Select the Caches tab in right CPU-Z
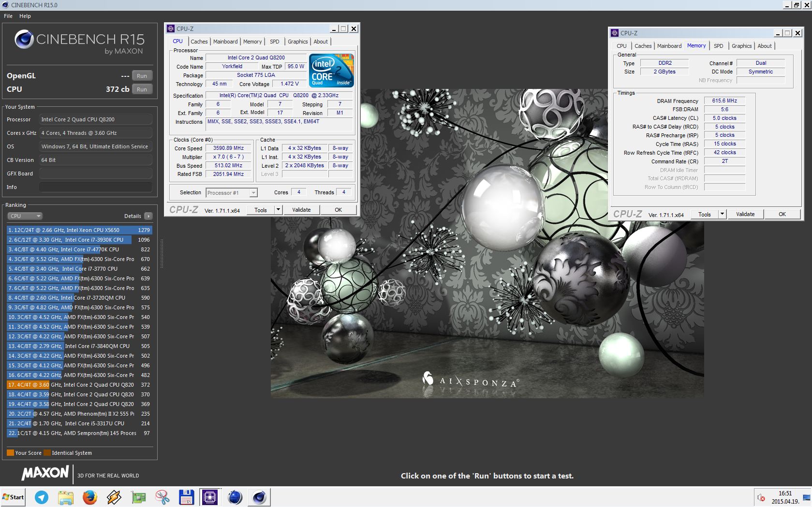Viewport: 812px width, 507px height. click(643, 46)
